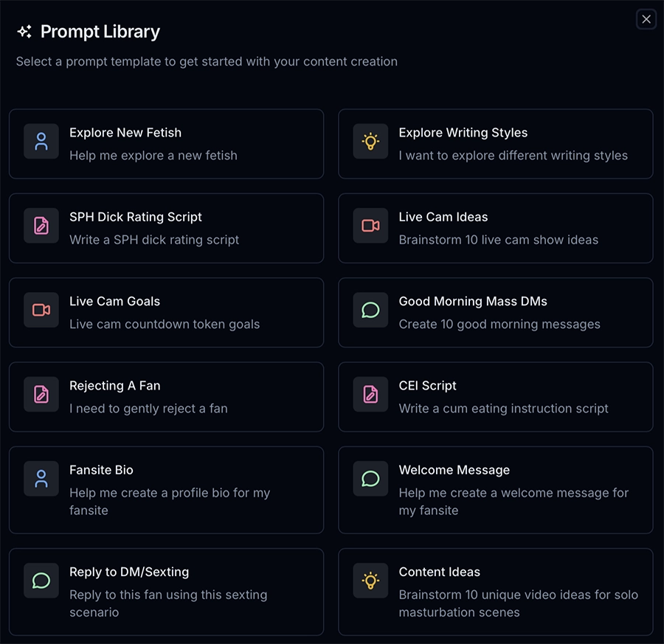Click the document icon beside Rejecting A Fan
The height and width of the screenshot is (644, 664).
click(41, 394)
